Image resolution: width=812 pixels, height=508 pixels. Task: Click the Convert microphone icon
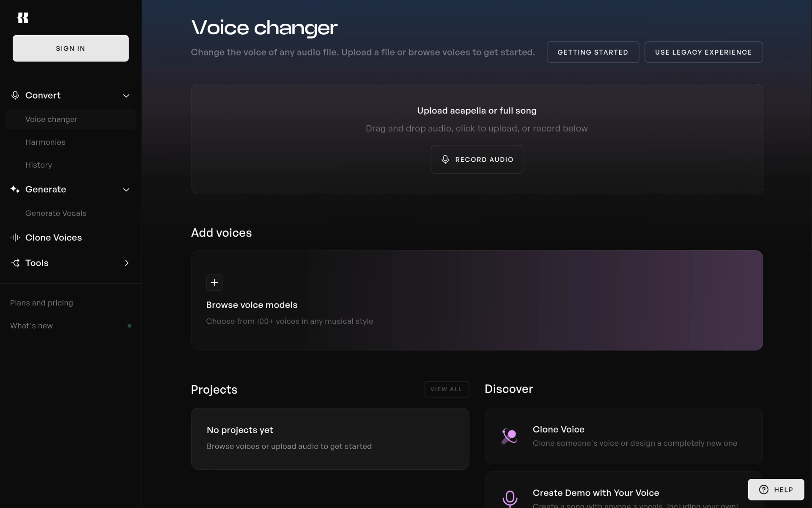coord(15,95)
